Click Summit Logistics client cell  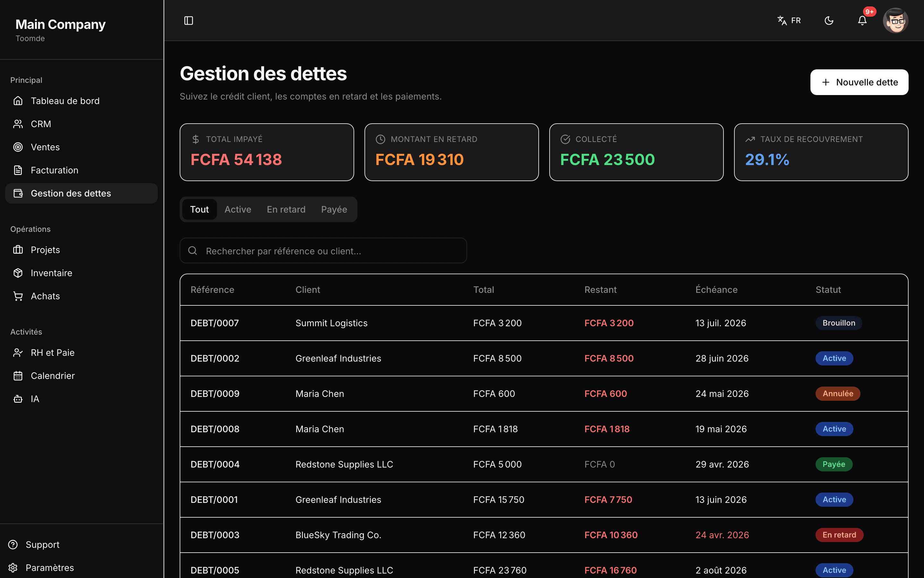[x=331, y=323]
